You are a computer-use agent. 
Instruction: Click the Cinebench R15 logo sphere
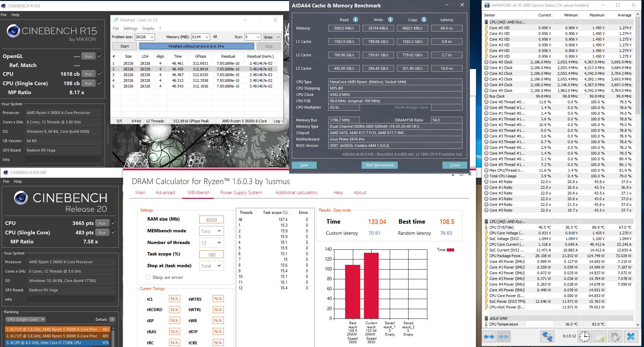pos(13,31)
